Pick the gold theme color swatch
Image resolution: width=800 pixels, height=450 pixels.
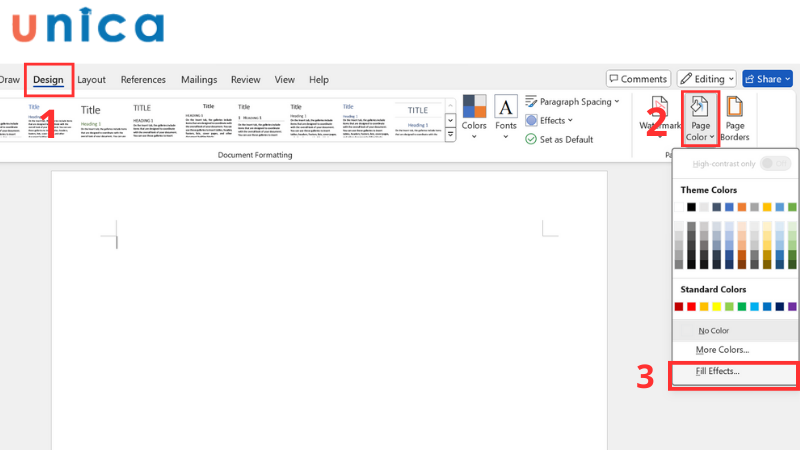point(767,207)
